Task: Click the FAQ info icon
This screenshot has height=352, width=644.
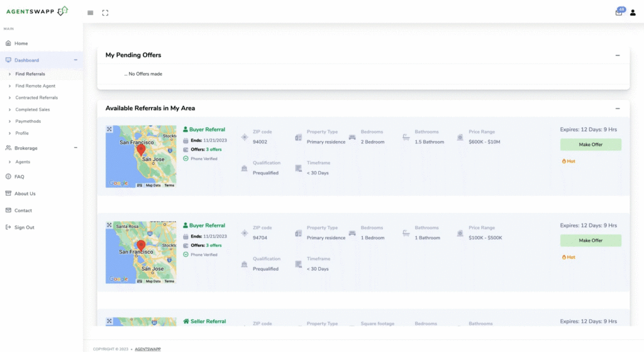Action: (x=8, y=176)
